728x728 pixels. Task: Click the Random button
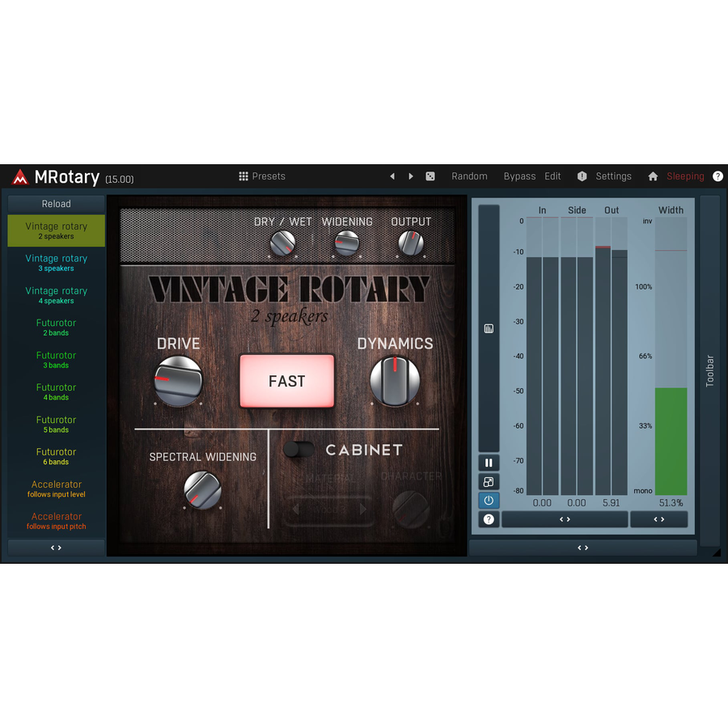469,176
